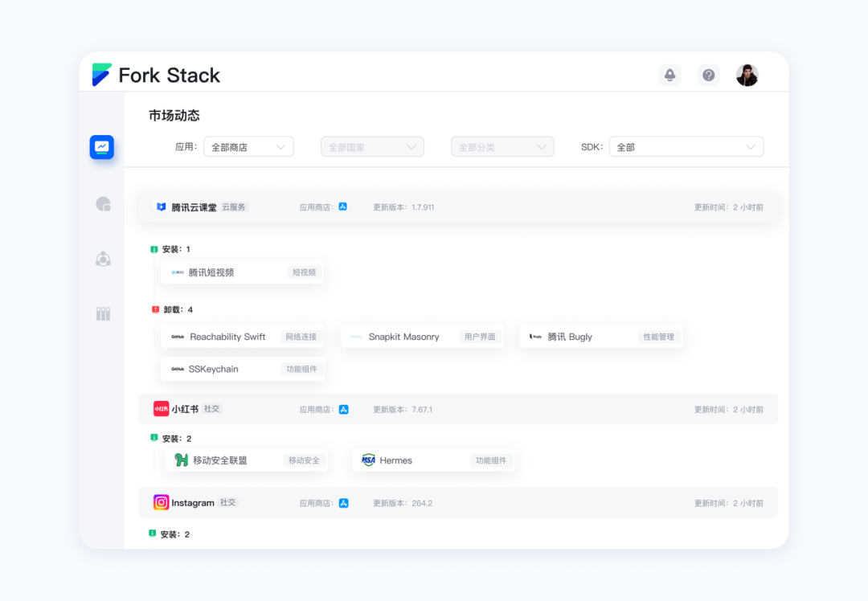Click the 社交 tag next to 小红书
This screenshot has height=601, width=868.
[212, 408]
